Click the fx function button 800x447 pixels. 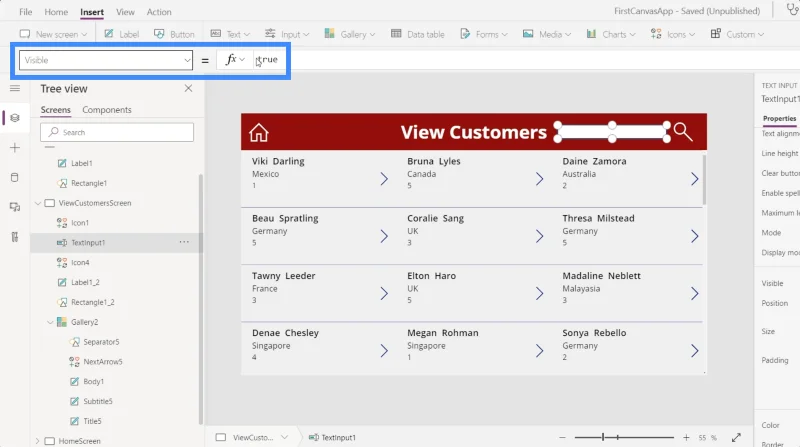[x=235, y=60]
